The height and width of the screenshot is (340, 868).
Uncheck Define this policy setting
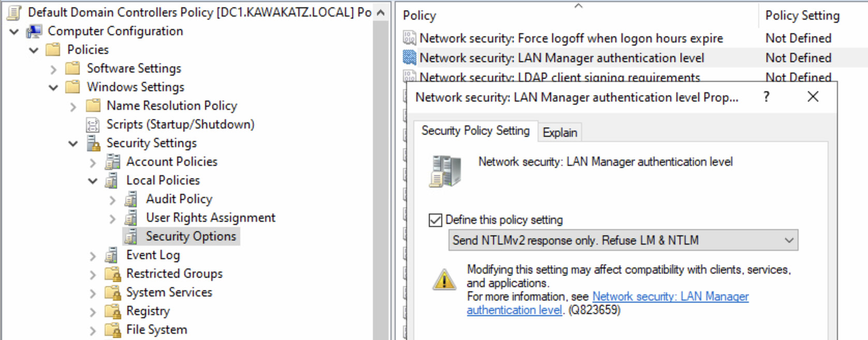point(435,220)
